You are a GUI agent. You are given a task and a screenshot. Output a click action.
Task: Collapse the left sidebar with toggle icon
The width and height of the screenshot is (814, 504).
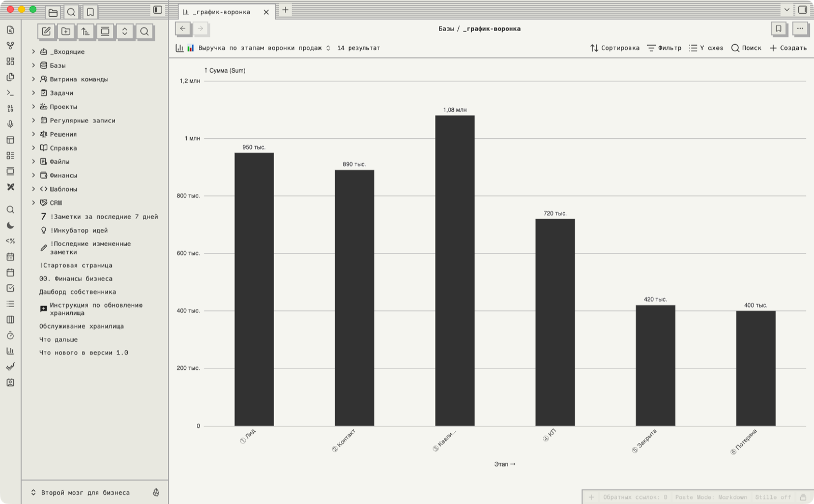click(x=158, y=10)
